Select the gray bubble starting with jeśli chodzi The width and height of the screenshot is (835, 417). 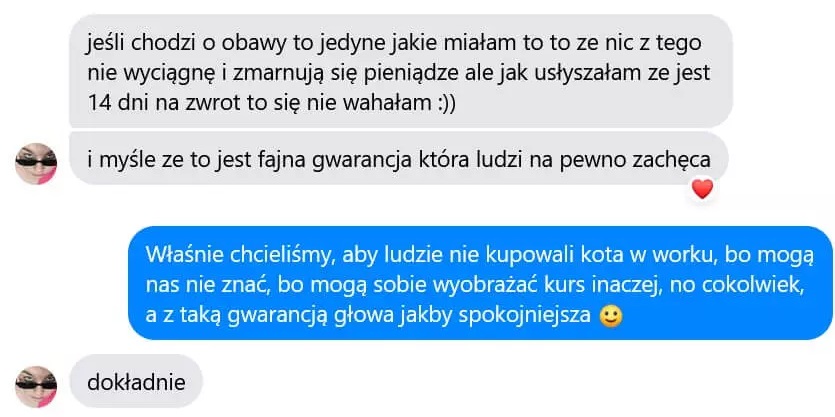pyautogui.click(x=401, y=71)
